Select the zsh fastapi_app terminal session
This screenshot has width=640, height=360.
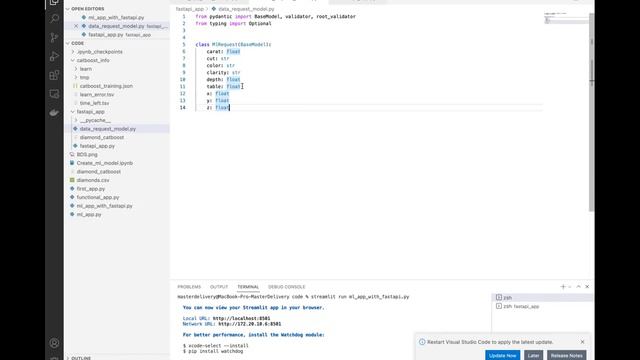pos(542,306)
